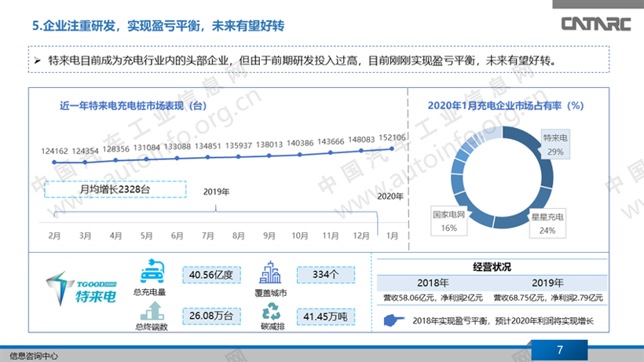Screen dimensions: 644x362
Task: Click the green recycle carbon icon
Action: [x=271, y=312]
